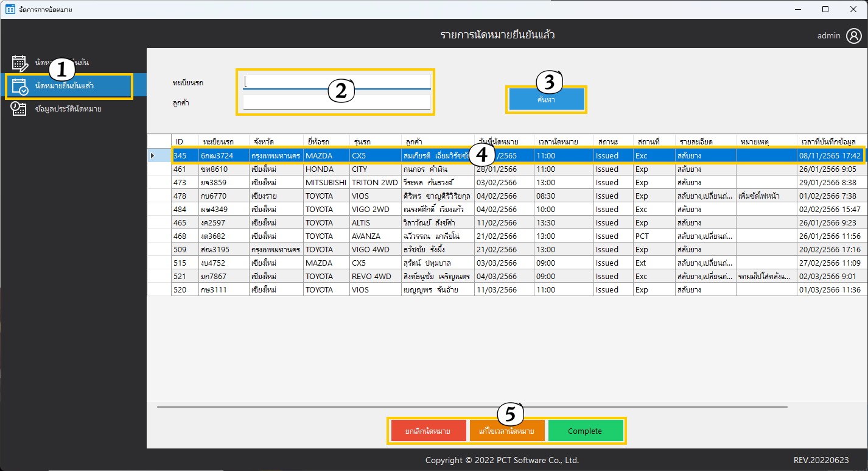Click the admin user profile icon
This screenshot has width=868, height=471.
coord(853,35)
